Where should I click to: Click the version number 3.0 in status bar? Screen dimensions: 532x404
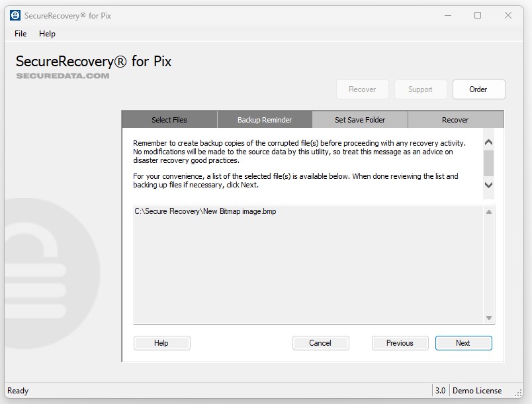441,390
